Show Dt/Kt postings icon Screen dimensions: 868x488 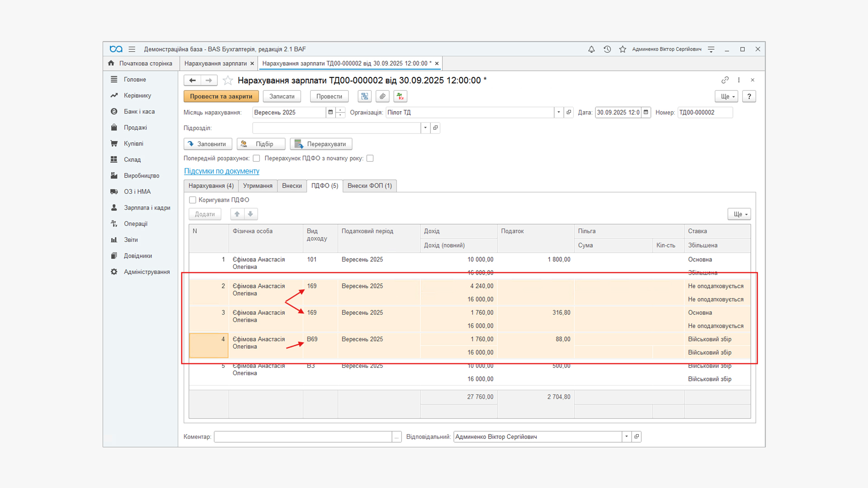[400, 96]
